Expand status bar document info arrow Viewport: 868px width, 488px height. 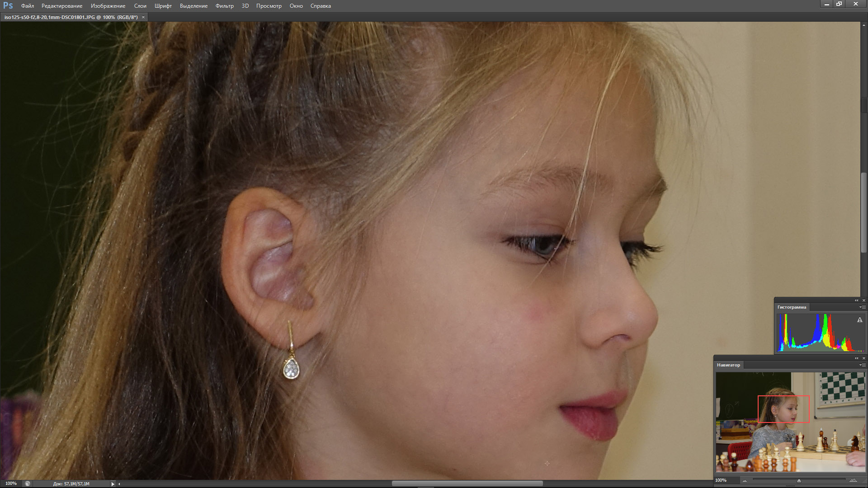(113, 483)
